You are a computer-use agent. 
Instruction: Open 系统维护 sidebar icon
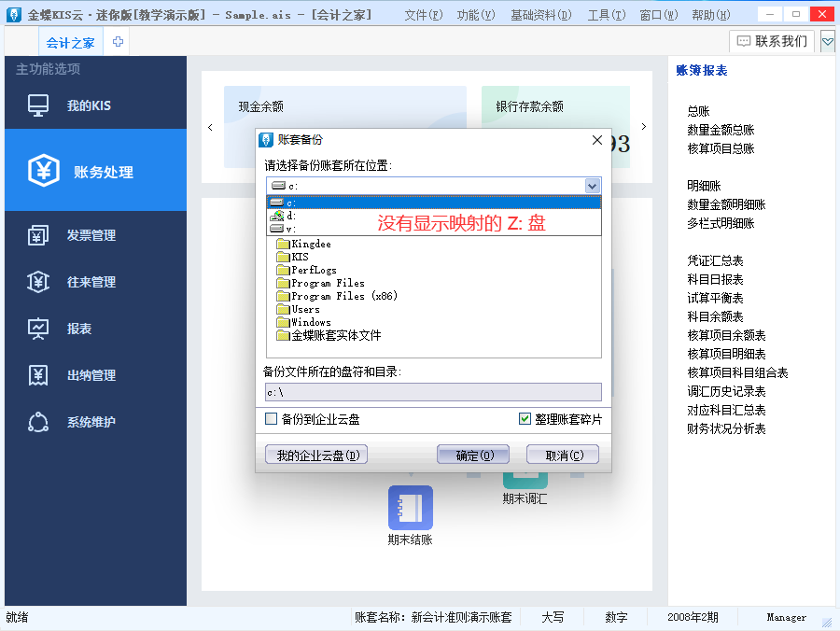[38, 422]
